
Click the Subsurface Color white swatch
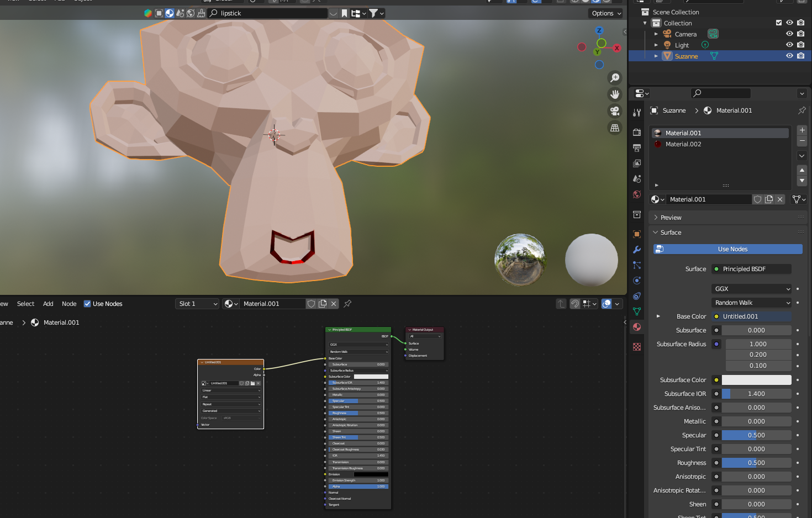(x=757, y=380)
